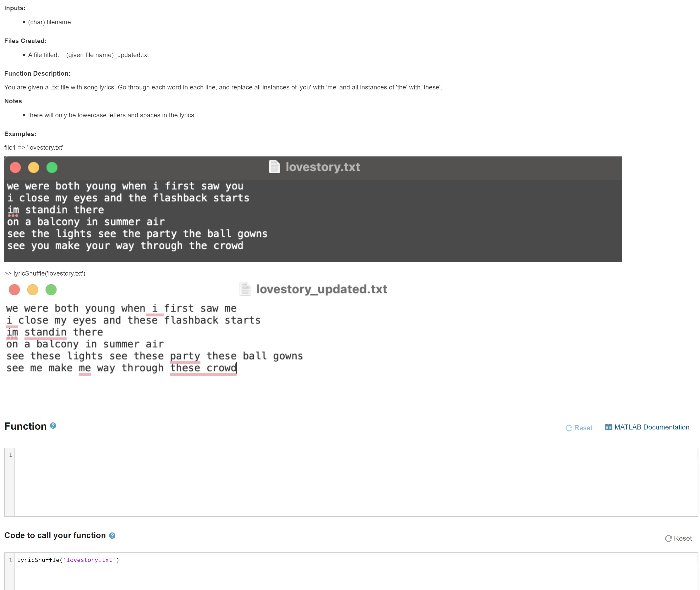Open the MATLAB Documentation link

pos(652,427)
